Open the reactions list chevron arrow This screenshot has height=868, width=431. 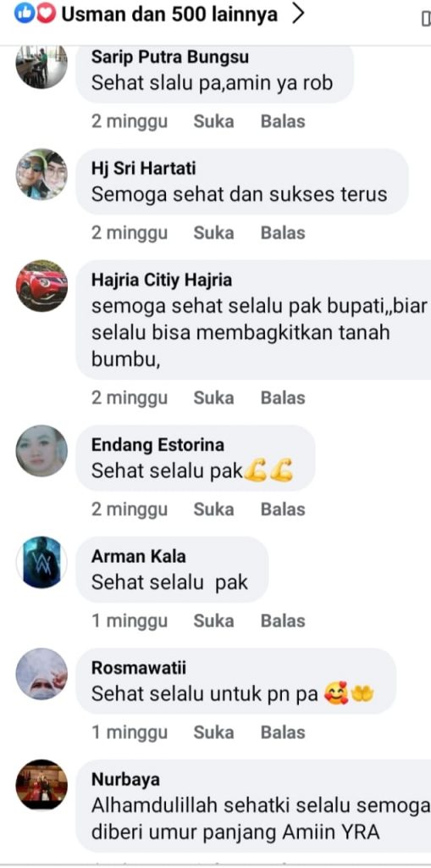(x=298, y=14)
